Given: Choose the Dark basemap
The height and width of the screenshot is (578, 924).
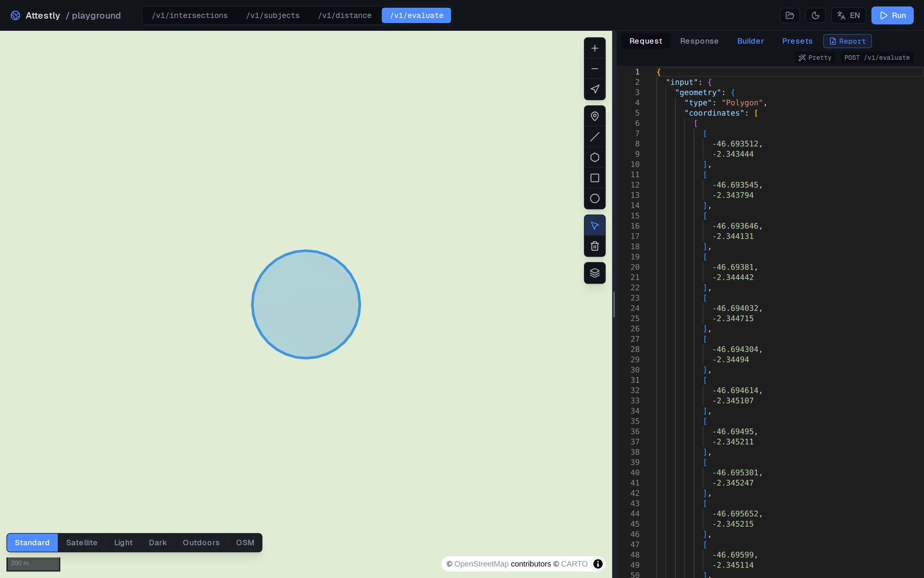Looking at the screenshot, I should pos(158,542).
